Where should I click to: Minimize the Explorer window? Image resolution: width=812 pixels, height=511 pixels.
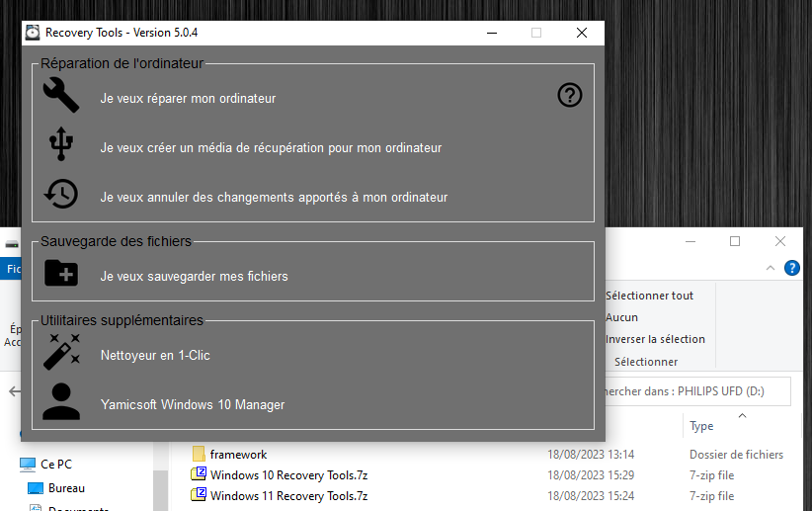pos(690,241)
